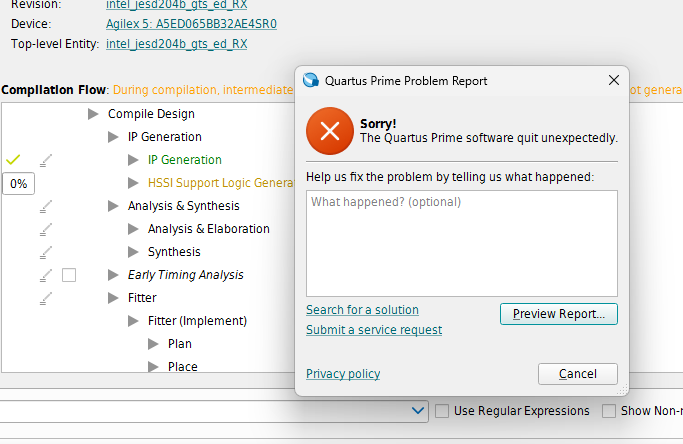
Task: Click the pencil icon next to Analysis & Synthesis
Action: [x=46, y=206]
